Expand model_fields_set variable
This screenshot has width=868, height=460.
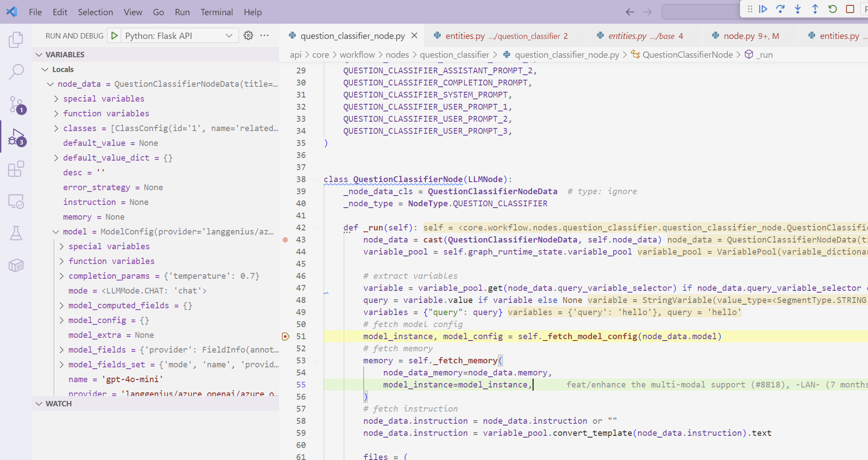point(61,365)
